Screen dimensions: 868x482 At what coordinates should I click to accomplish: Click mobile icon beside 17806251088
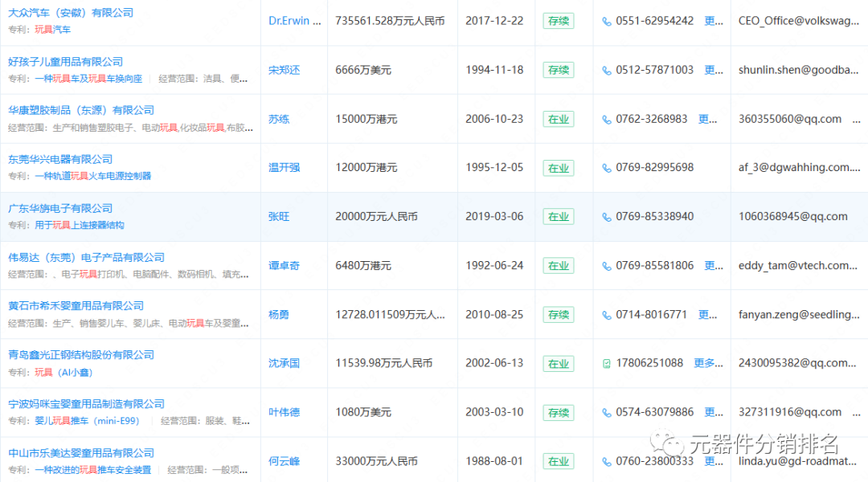607,364
